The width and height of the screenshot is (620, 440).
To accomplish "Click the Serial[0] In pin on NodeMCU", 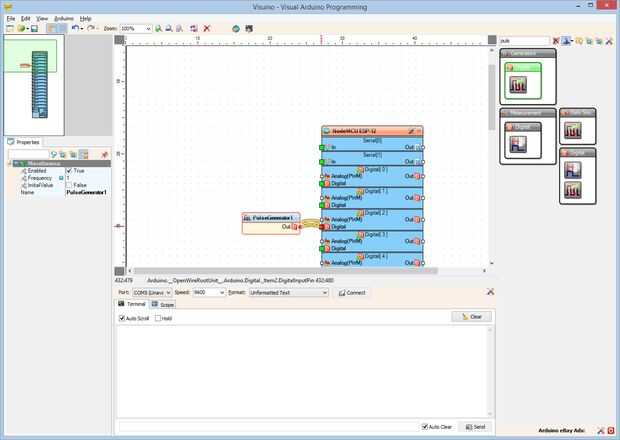I will 322,147.
